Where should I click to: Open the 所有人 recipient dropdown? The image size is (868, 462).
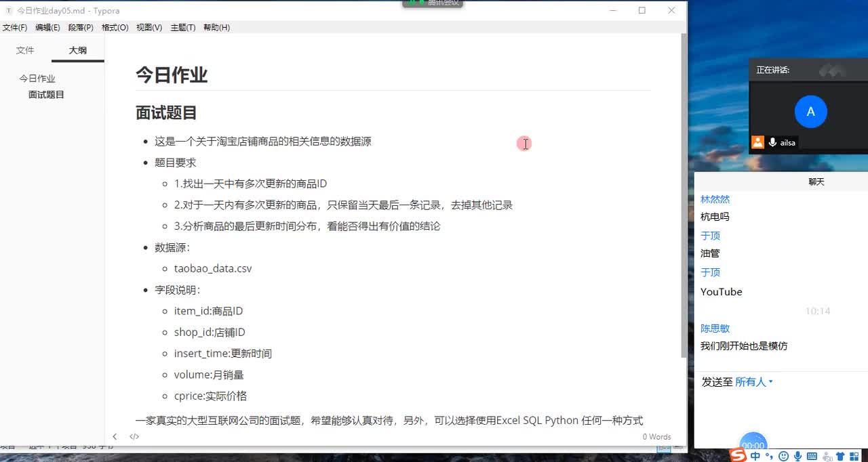click(754, 382)
